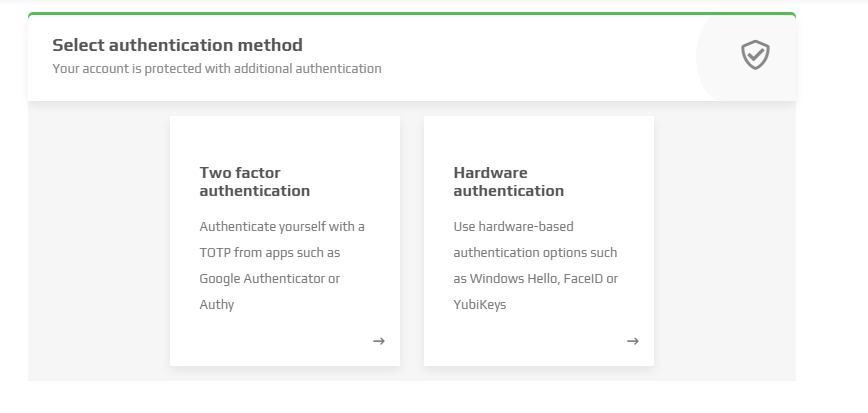
Task: Click the 'Authenticate yourself with a' text
Action: (282, 226)
